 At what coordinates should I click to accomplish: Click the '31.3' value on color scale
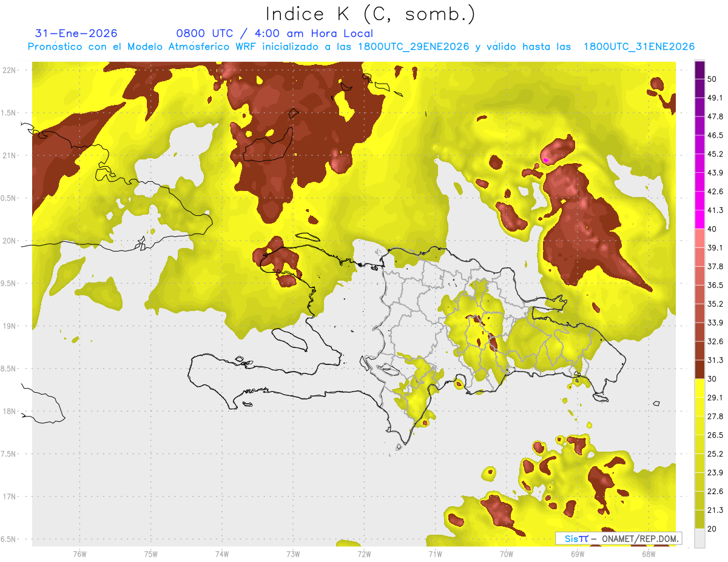tap(715, 360)
